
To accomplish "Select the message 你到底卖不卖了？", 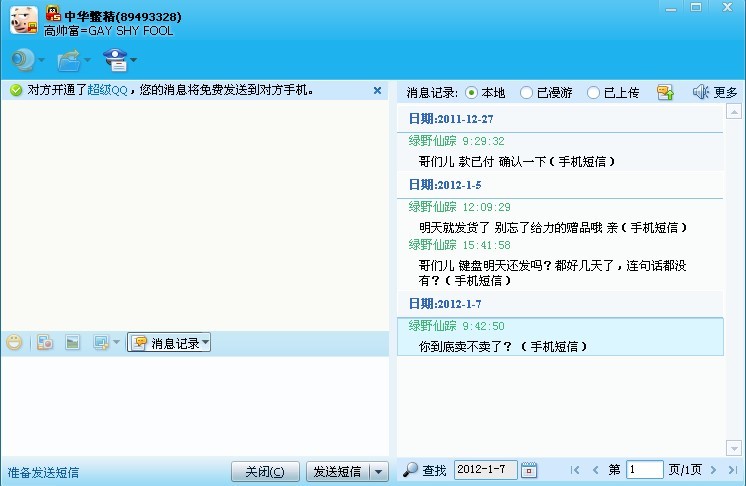I will (560, 337).
